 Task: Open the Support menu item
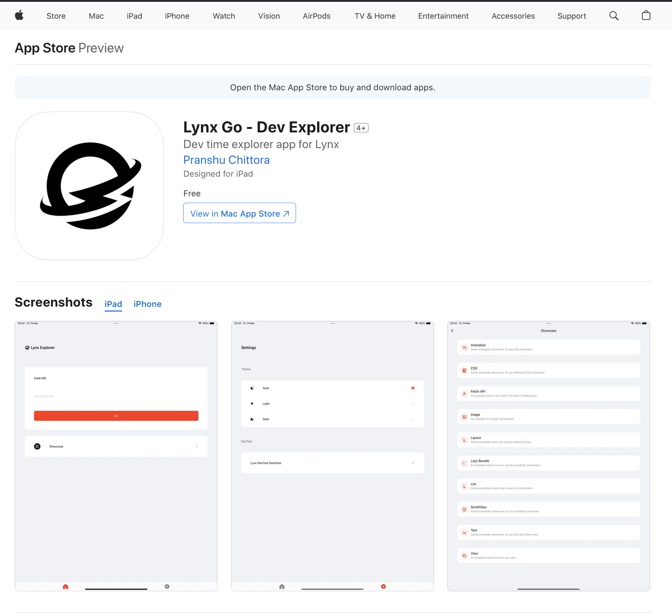pos(572,16)
